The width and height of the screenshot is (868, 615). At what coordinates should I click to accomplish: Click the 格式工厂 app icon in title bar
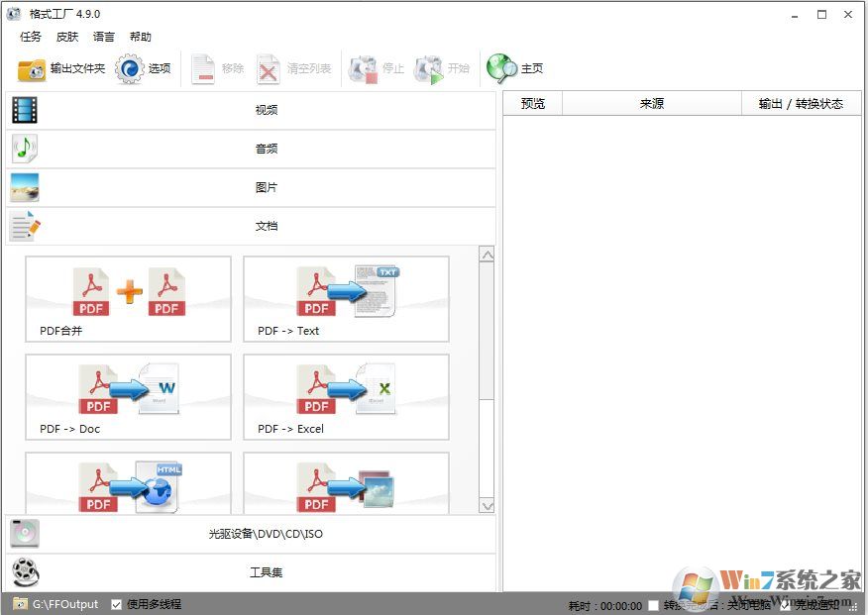[x=13, y=14]
